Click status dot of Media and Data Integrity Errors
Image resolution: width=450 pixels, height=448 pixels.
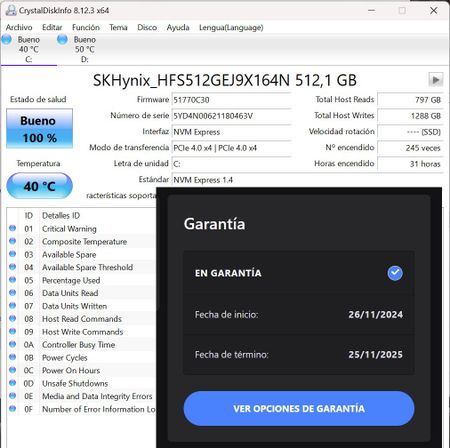tap(13, 396)
